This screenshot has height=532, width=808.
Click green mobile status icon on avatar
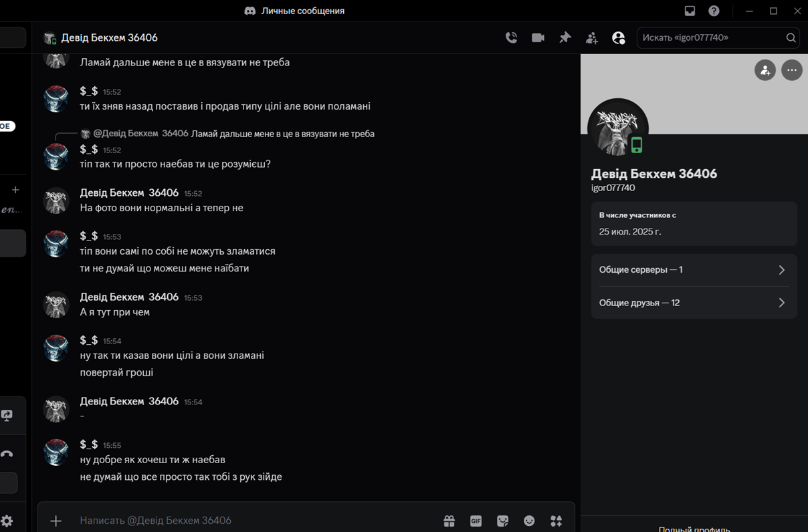tap(636, 145)
